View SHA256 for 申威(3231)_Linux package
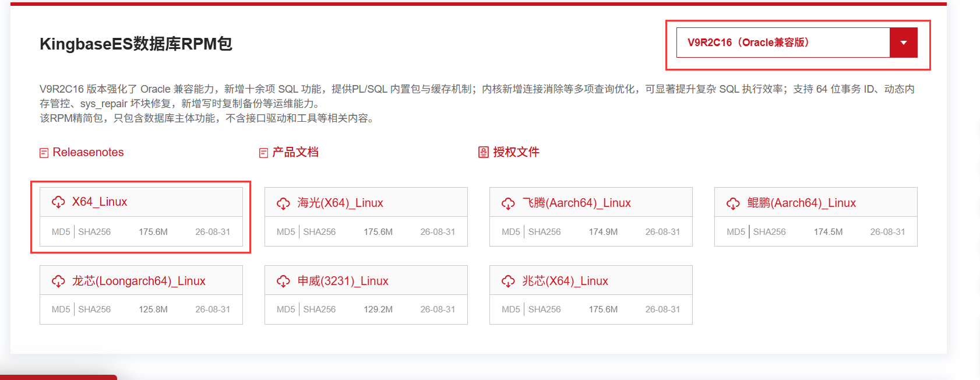The image size is (980, 380). 319,309
